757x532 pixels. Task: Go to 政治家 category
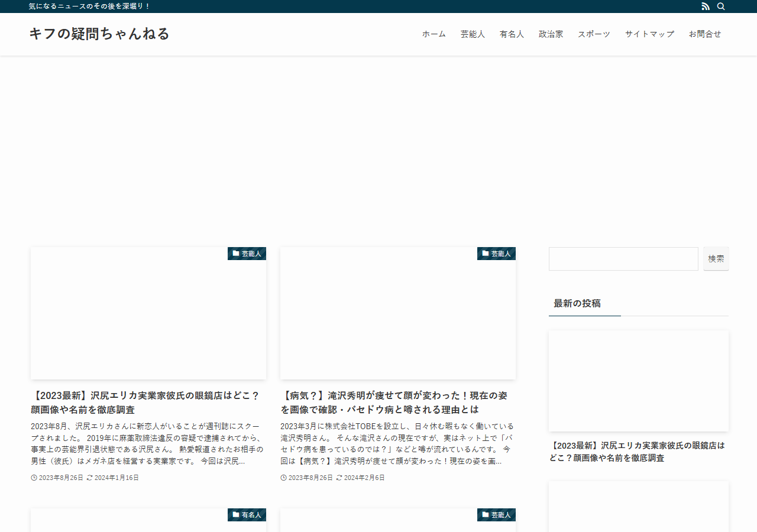[551, 34]
